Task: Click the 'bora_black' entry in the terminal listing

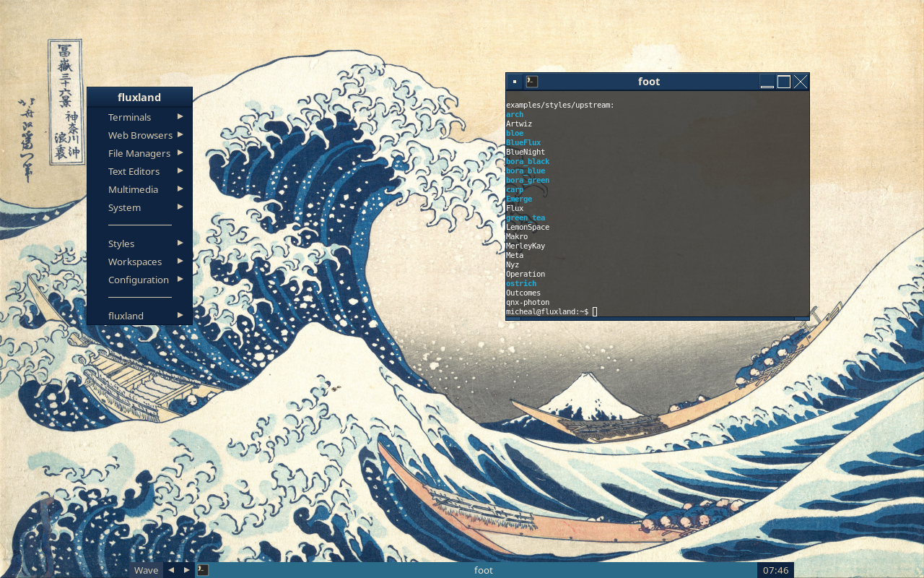Action: (x=528, y=162)
